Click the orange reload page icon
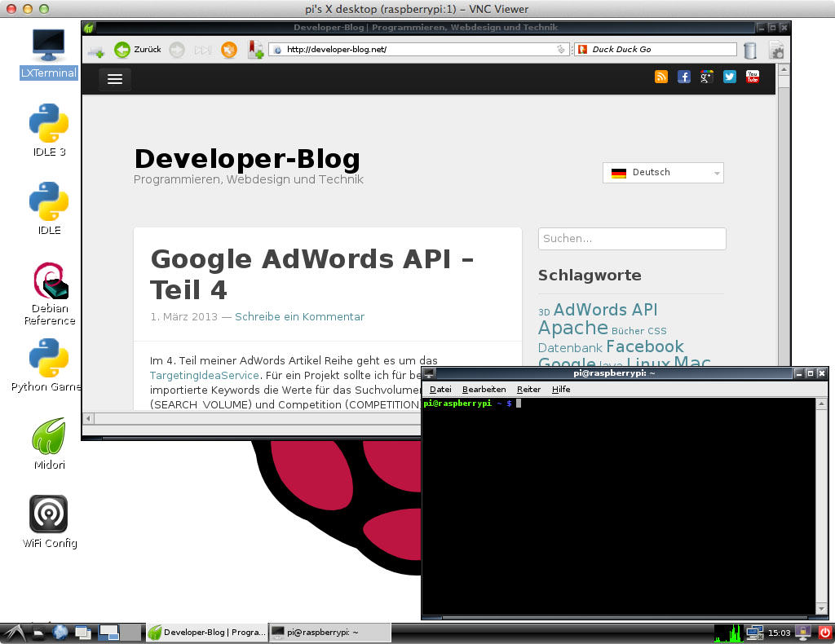 pyautogui.click(x=229, y=50)
